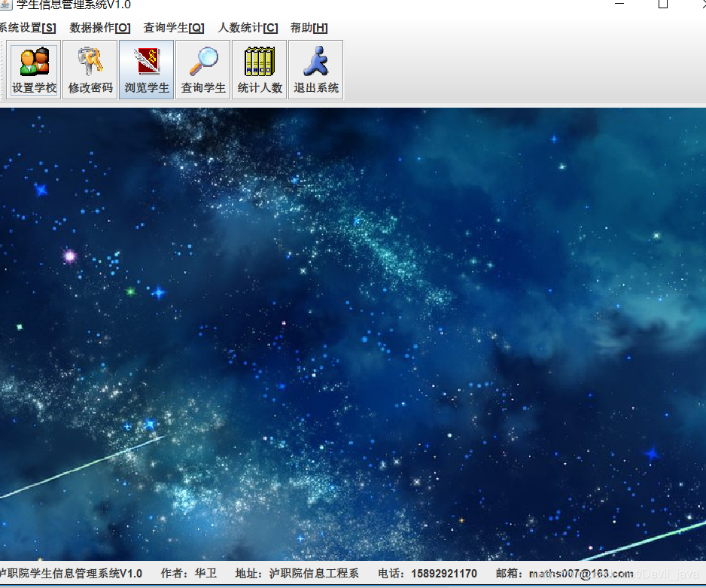Select status text 泸职院学生信息管理系统V1.0
Screen dimensions: 706x588
(x=71, y=574)
